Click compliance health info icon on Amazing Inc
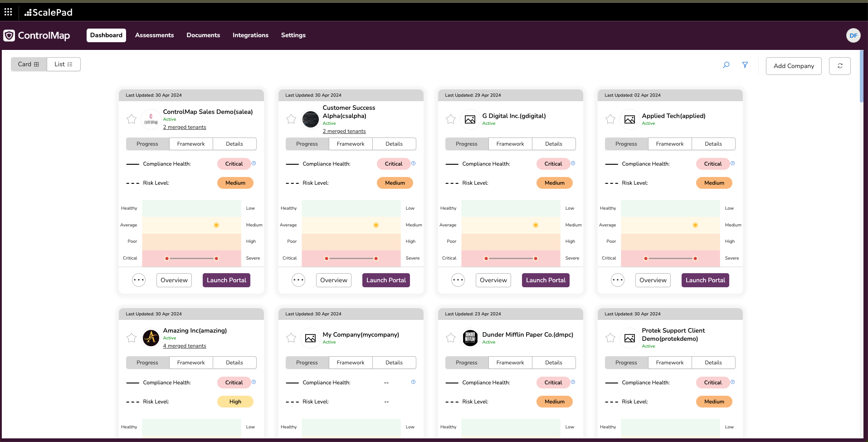868x442 pixels. click(254, 382)
